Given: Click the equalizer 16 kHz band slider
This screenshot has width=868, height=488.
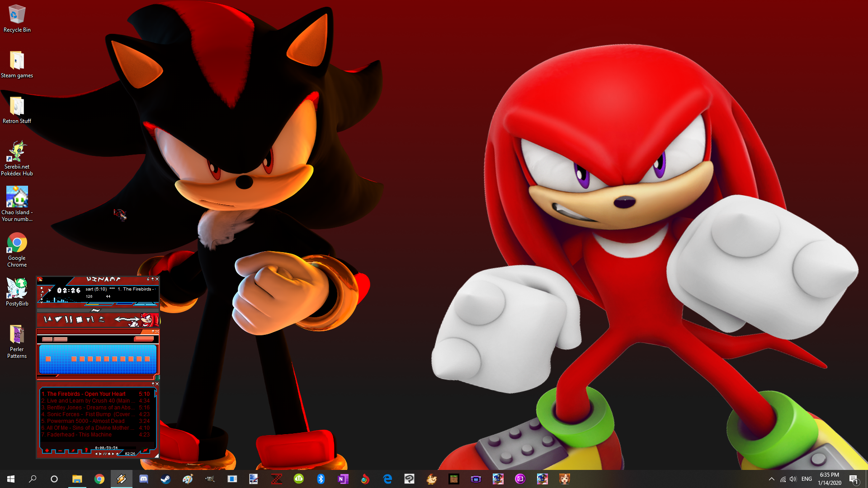Looking at the screenshot, I should 147,359.
